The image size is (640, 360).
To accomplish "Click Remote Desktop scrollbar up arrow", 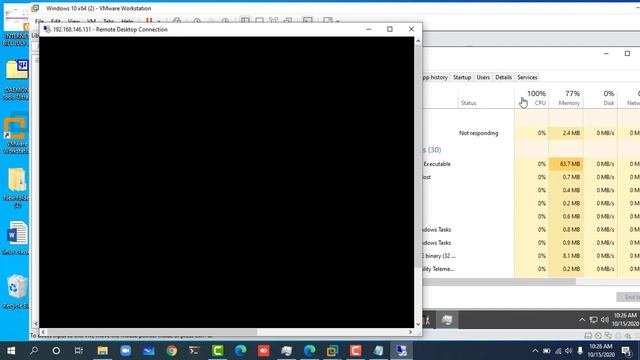I will (418, 41).
